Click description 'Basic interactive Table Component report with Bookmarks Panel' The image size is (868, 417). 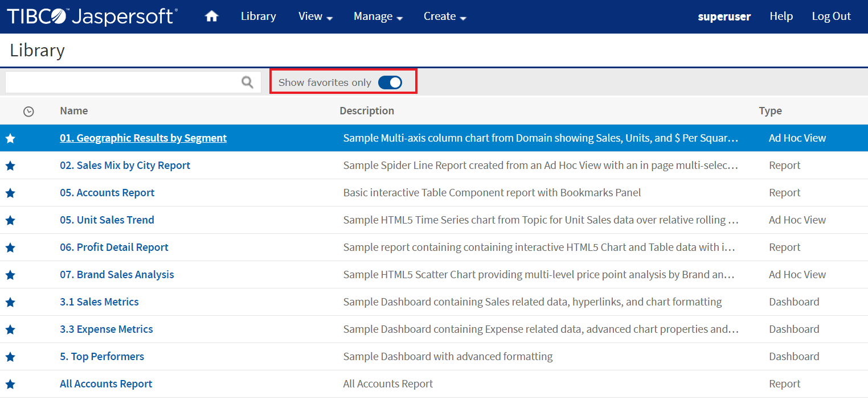point(492,193)
